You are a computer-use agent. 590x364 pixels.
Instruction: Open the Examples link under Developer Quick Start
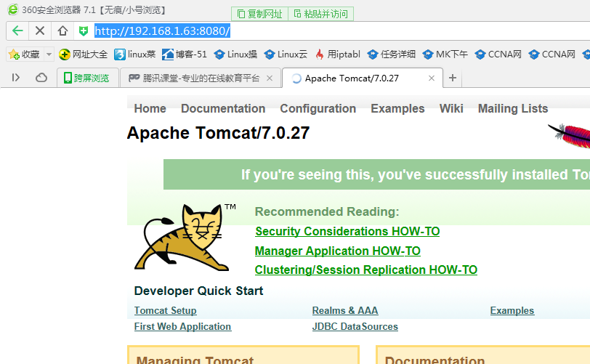click(512, 310)
